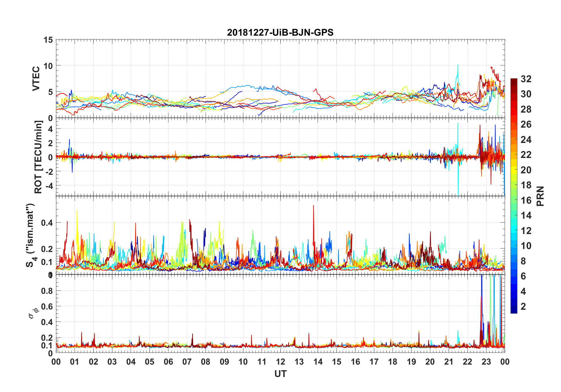Select the 0.2 tick on the sigma-phi axis
This screenshot has height=392, width=561.
47,338
